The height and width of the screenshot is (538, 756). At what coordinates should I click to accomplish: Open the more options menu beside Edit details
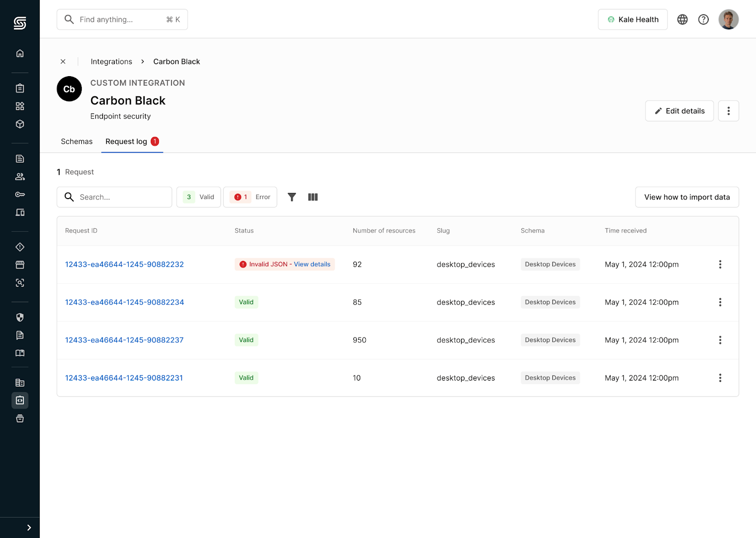tap(729, 111)
